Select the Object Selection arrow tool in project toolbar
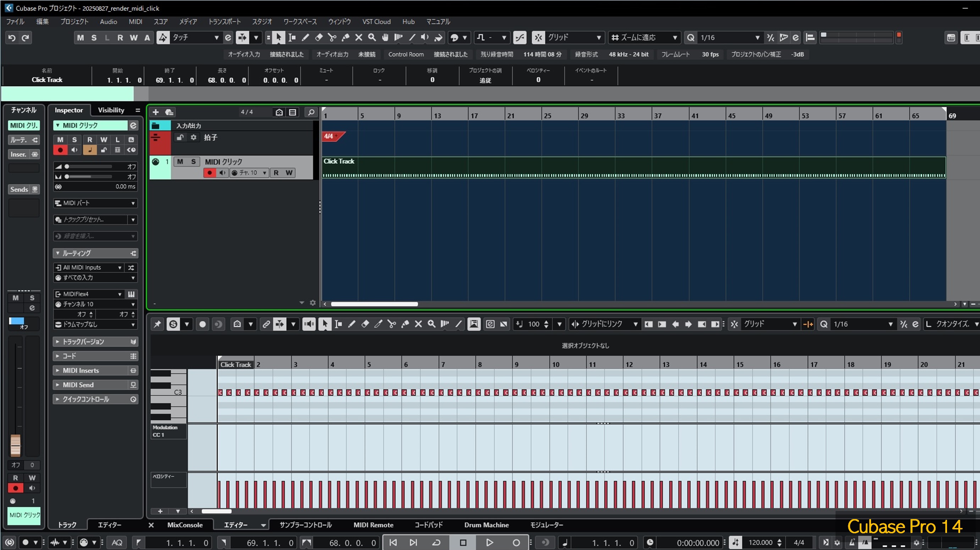This screenshot has width=980, height=550. (x=279, y=37)
